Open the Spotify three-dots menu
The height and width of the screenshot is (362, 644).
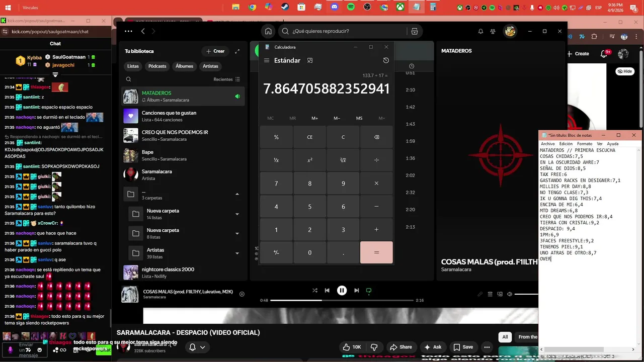(x=128, y=31)
